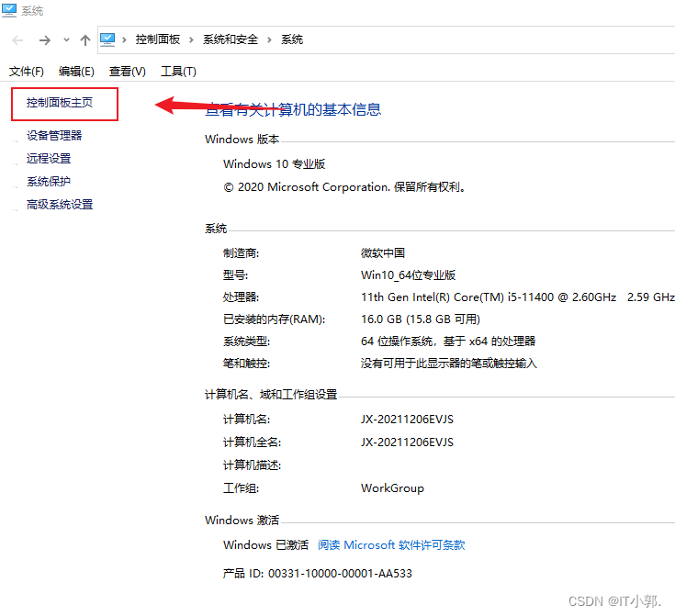This screenshot has height=616, width=675.
Task: Open the 文件(F) menu
Action: click(x=27, y=72)
